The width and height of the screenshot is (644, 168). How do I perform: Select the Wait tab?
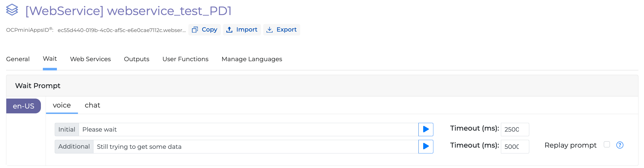coord(50,59)
